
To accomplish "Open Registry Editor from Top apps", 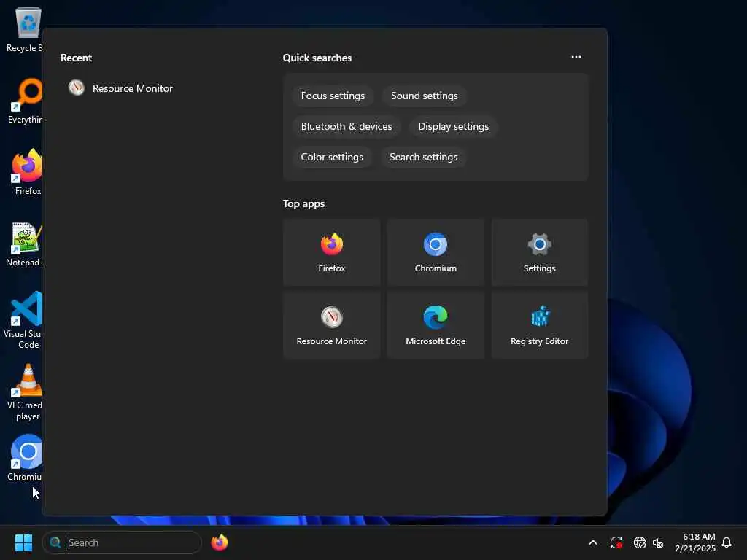I will point(539,325).
